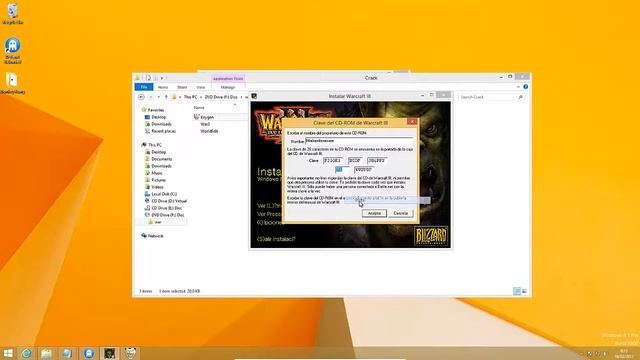Viewport: 640px width, 360px height.
Task: Open the View ribbon tab
Action: [200, 87]
